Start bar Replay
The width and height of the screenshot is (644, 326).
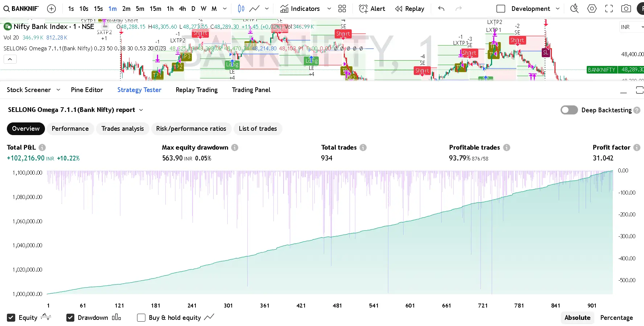(410, 9)
